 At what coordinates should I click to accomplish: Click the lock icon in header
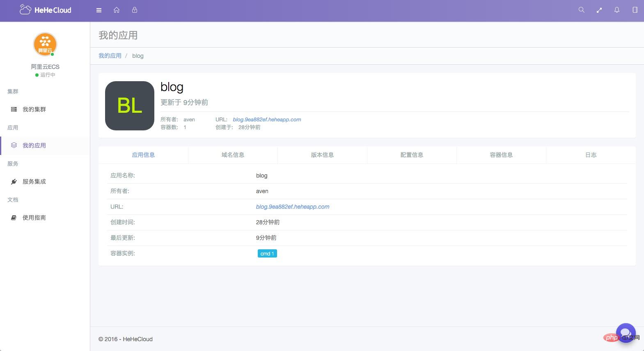click(x=135, y=10)
